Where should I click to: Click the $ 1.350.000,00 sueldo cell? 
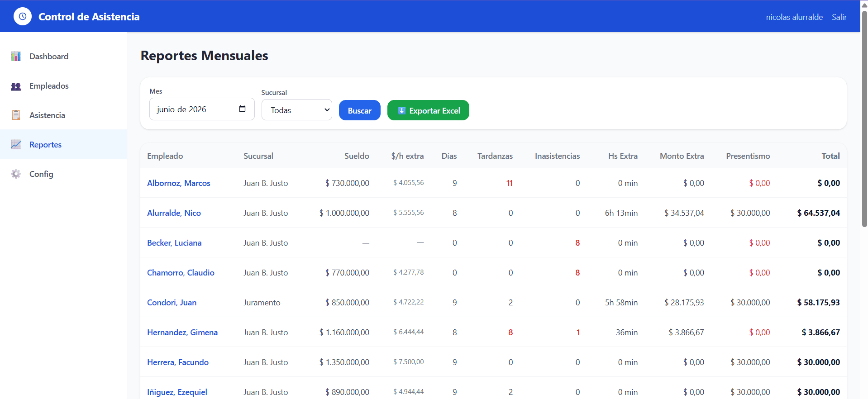tap(344, 362)
